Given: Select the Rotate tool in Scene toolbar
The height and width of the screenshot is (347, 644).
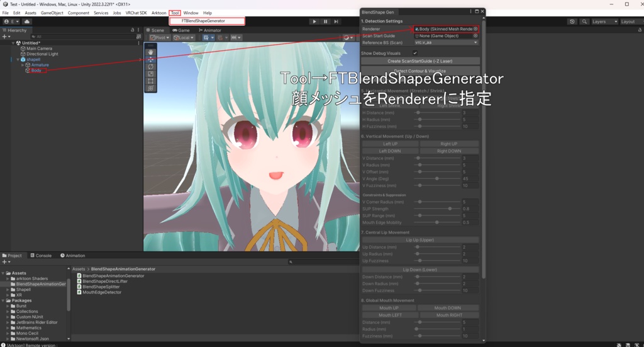Looking at the screenshot, I should (x=151, y=67).
